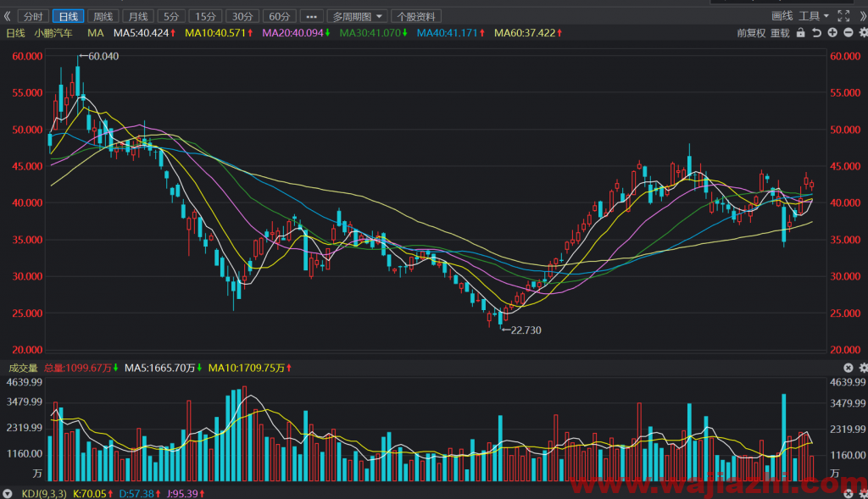868x499 pixels.
Task: Choose the 30分 interval tab
Action: 242,17
